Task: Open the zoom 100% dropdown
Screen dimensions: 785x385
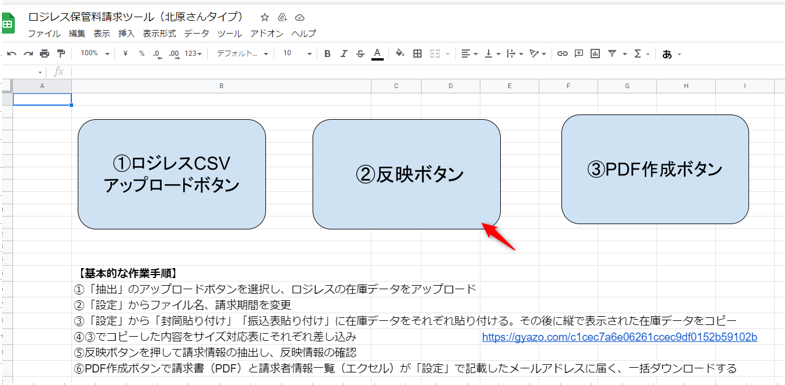Action: (x=95, y=53)
